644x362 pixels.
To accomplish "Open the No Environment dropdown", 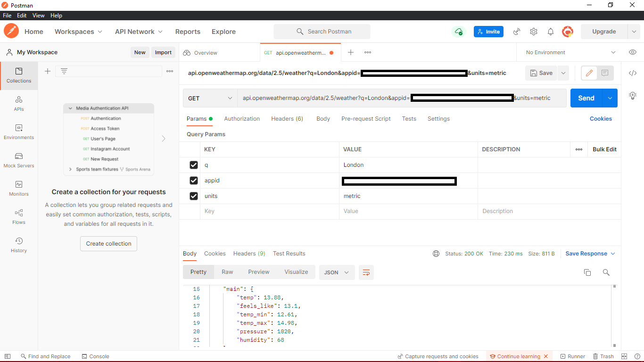I will [x=570, y=52].
